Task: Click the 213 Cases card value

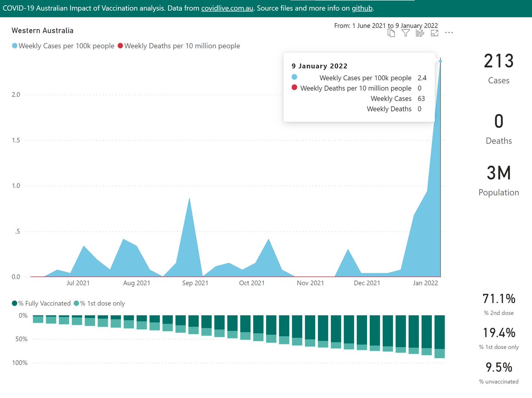Action: [499, 61]
